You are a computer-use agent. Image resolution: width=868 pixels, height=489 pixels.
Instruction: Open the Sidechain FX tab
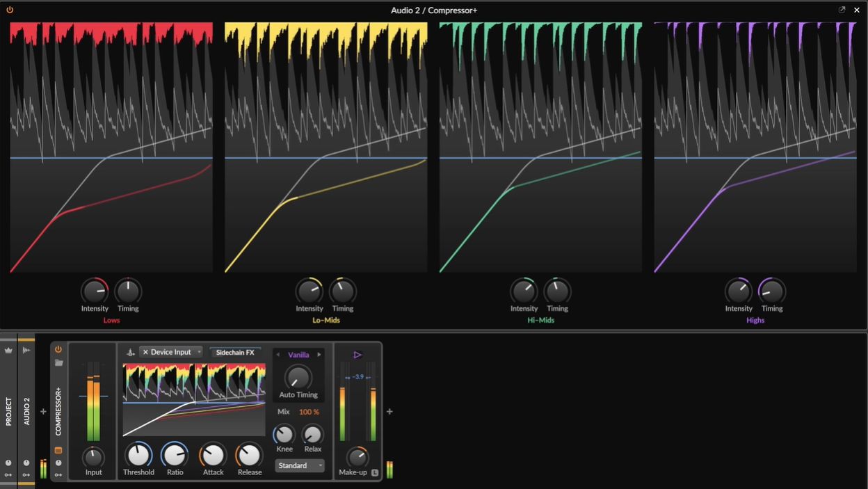coord(235,353)
